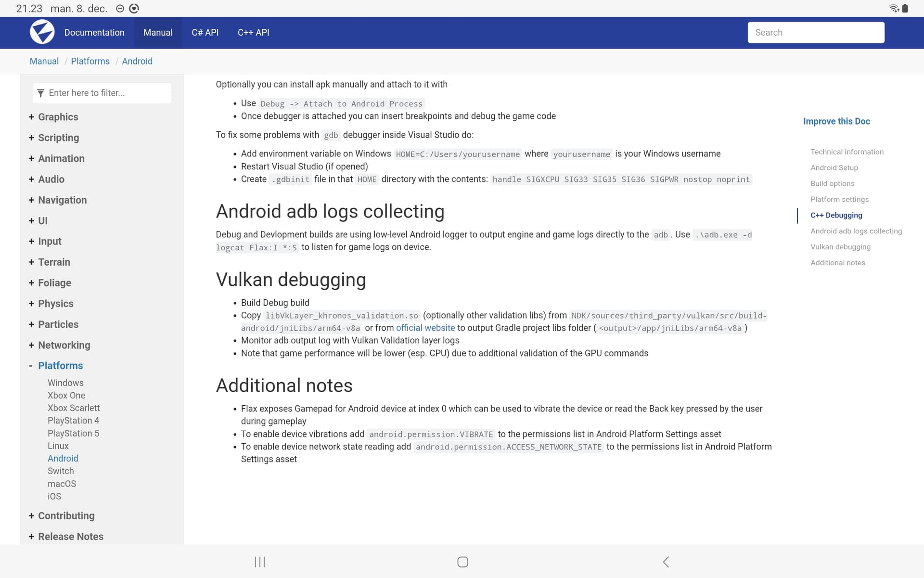The width and height of the screenshot is (924, 578).
Task: Open the official website link
Action: pos(425,328)
